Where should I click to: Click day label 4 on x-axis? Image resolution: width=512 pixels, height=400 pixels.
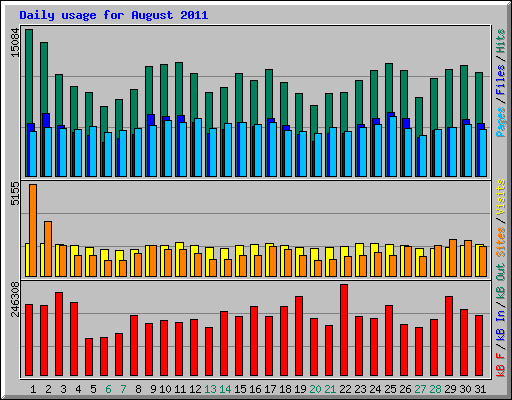78,389
